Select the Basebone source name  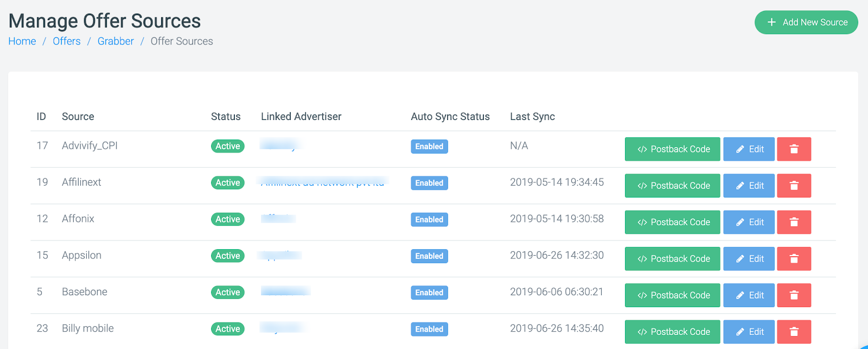click(85, 291)
